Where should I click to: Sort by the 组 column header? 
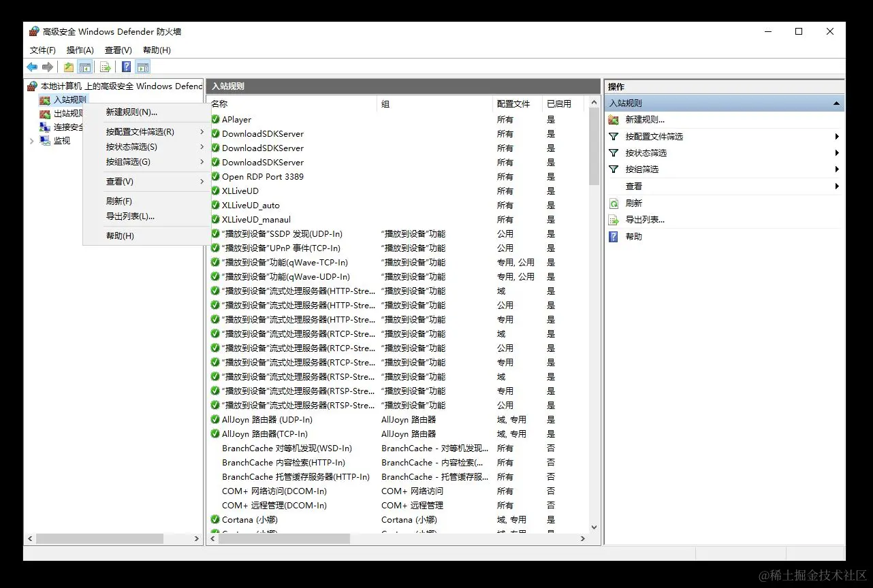[x=434, y=103]
